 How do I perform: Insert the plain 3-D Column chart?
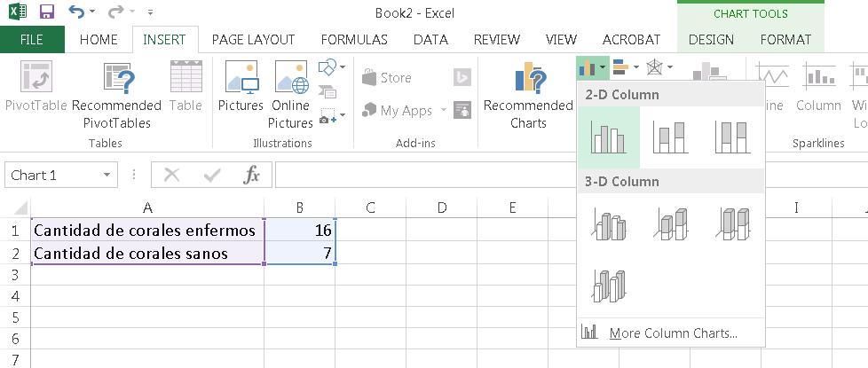click(608, 285)
